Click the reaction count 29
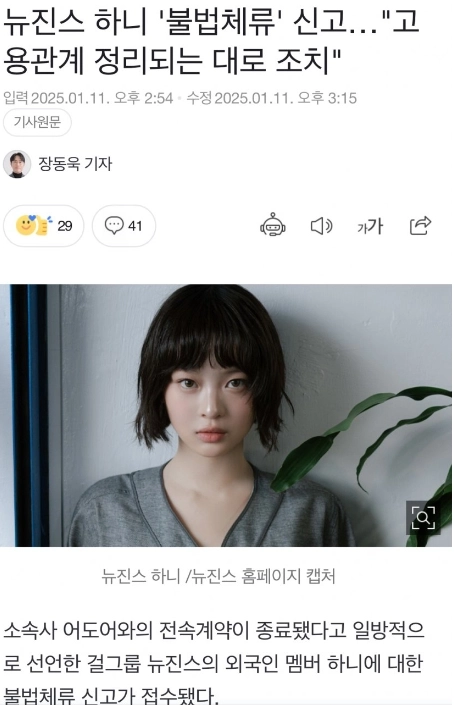This screenshot has width=454, height=705. (x=65, y=226)
